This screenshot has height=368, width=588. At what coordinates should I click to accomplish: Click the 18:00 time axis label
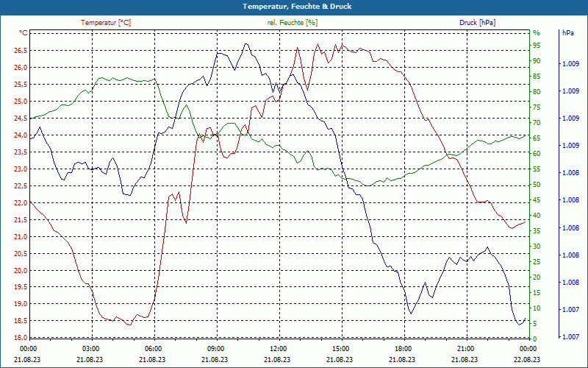point(403,348)
